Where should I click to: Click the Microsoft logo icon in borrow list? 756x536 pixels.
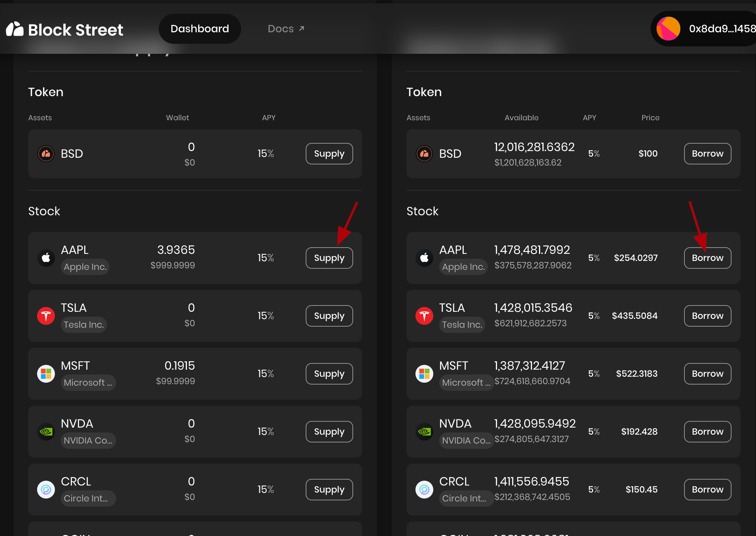pos(424,374)
